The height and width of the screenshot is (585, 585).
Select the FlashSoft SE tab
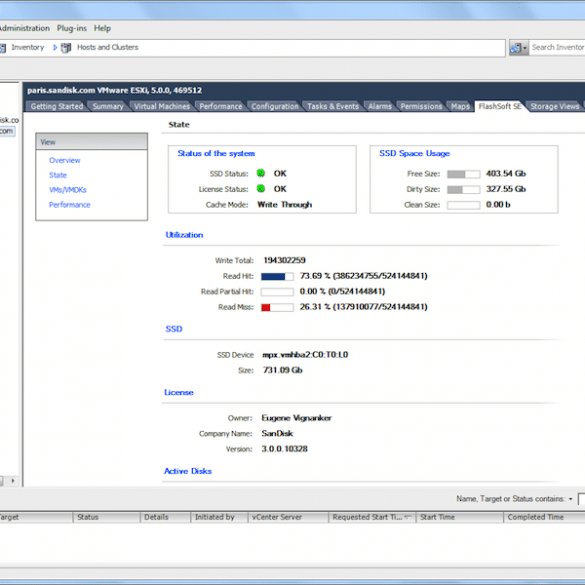tap(500, 106)
